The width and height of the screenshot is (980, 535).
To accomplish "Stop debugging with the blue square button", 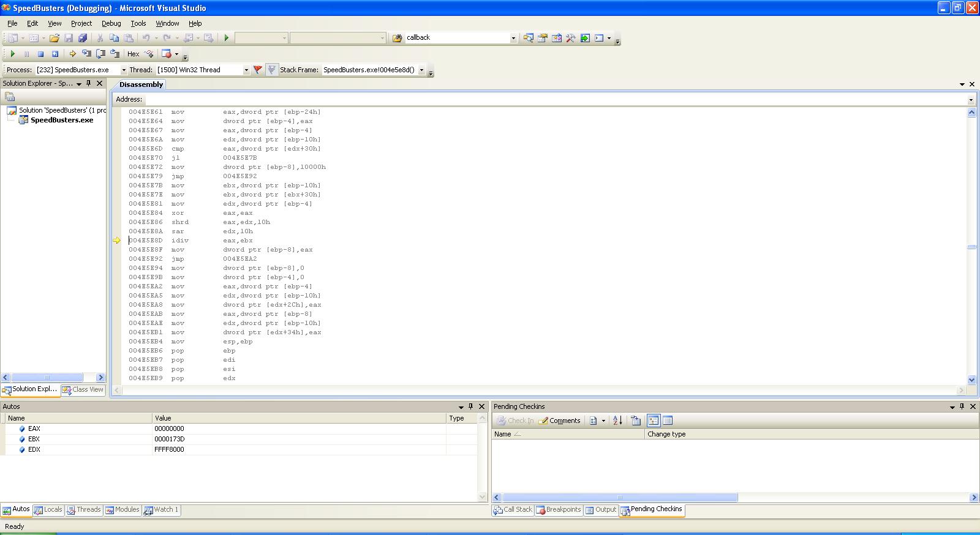I will (41, 54).
